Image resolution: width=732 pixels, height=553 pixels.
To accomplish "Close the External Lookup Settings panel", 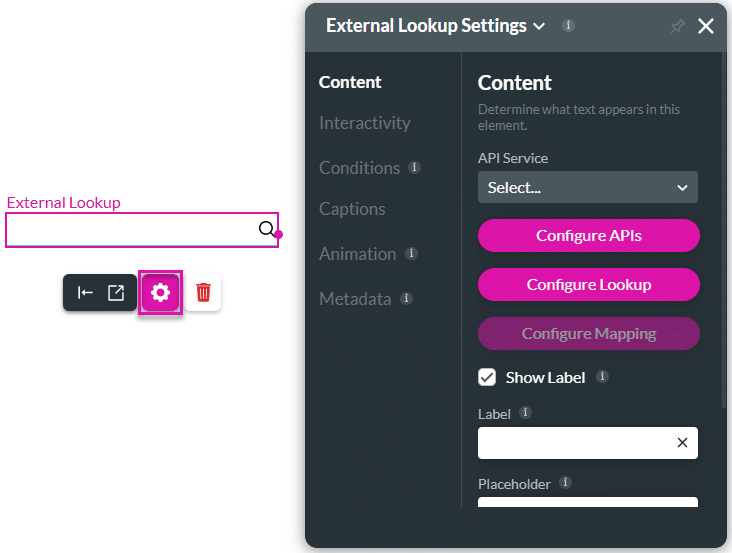I will point(705,26).
